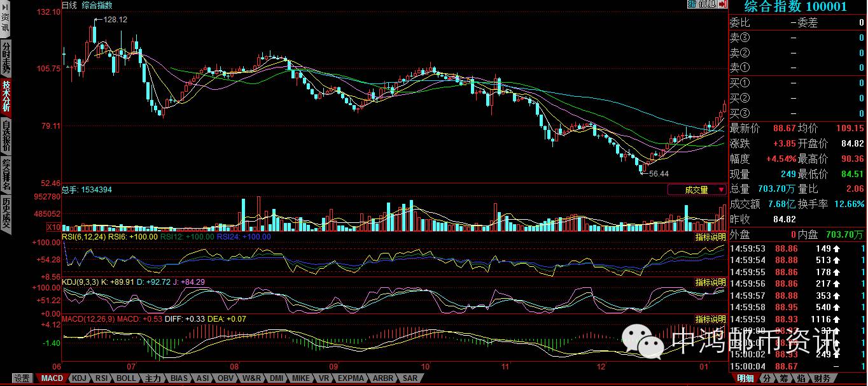Select the VR indicator tab

point(324,378)
